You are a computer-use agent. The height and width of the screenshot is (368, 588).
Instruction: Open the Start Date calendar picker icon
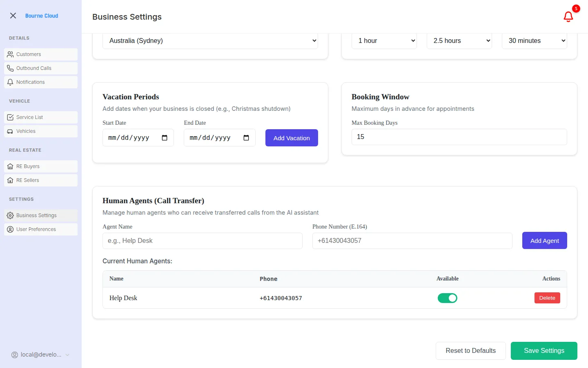[165, 138]
